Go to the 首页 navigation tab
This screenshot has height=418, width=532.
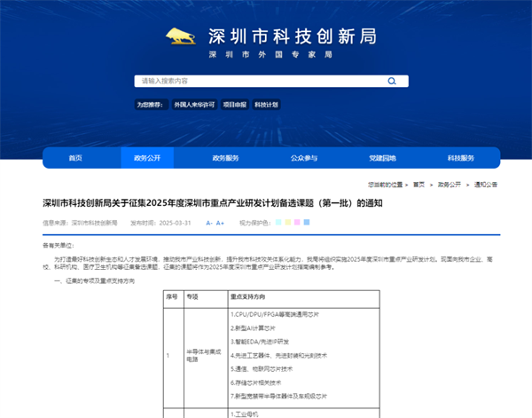click(x=75, y=158)
